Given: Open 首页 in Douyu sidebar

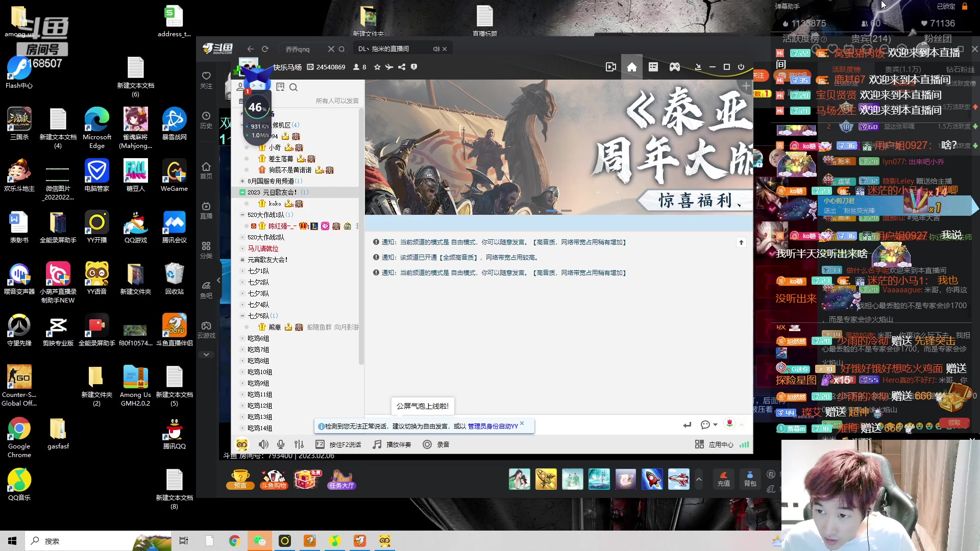Looking at the screenshot, I should pos(206,170).
